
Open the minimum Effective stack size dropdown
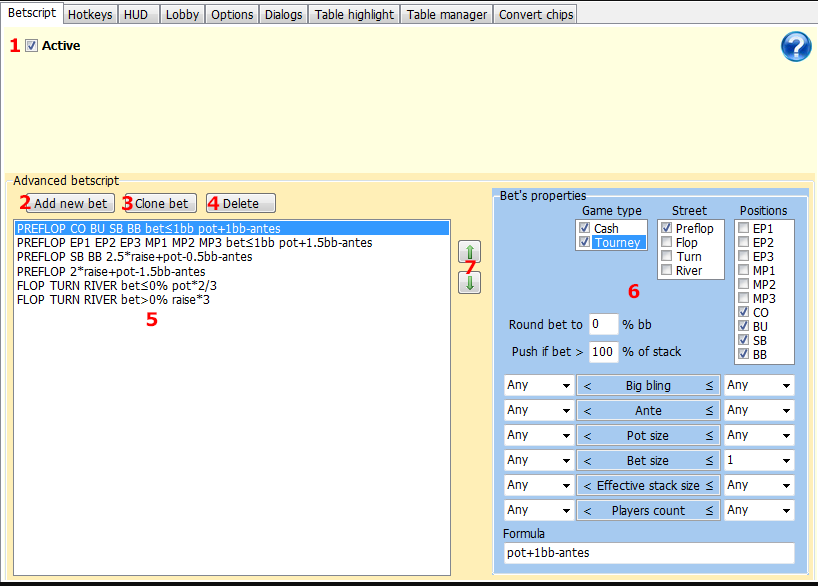click(539, 485)
